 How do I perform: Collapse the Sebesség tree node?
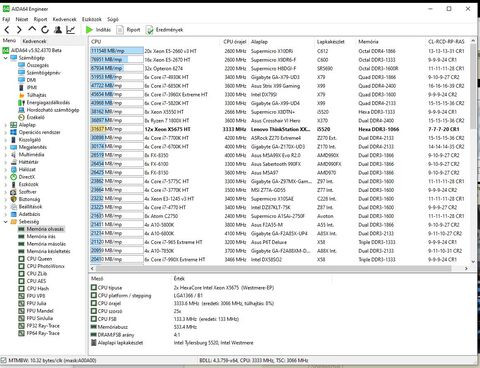(x=6, y=222)
